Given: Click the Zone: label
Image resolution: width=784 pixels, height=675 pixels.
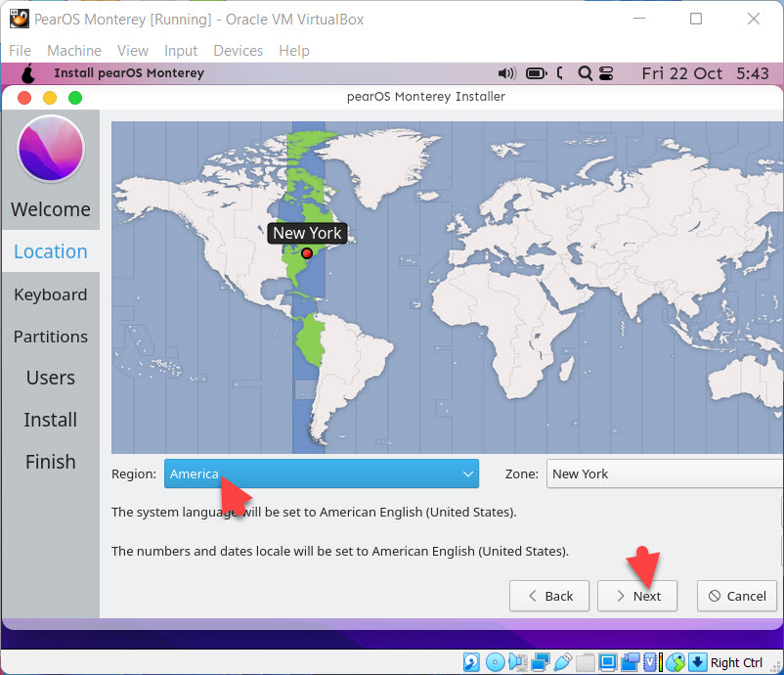Looking at the screenshot, I should 521,473.
